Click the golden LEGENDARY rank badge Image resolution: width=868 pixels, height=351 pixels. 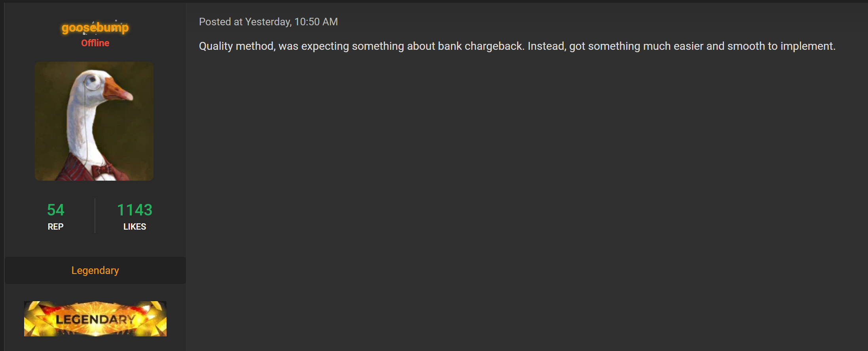(95, 319)
